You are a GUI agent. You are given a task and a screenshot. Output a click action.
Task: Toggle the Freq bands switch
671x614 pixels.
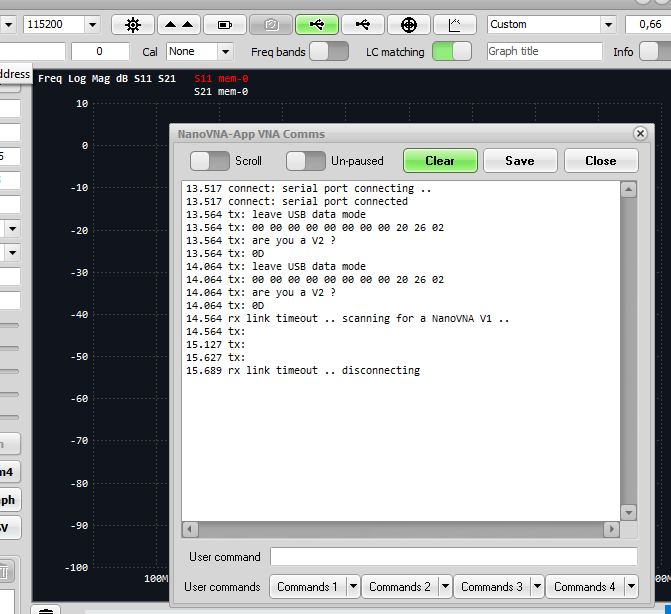click(x=329, y=52)
